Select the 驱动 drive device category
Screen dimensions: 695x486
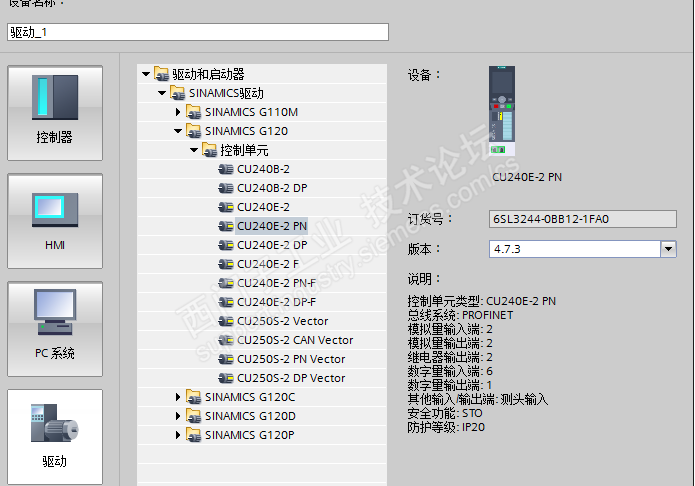[x=55, y=437]
